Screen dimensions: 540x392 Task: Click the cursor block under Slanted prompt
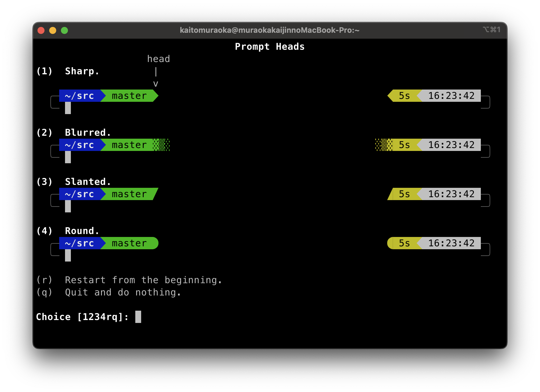68,206
